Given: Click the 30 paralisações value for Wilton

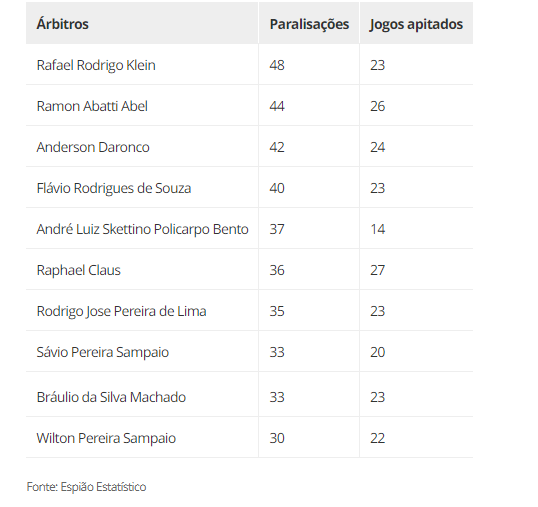Looking at the screenshot, I should pyautogui.click(x=277, y=438).
